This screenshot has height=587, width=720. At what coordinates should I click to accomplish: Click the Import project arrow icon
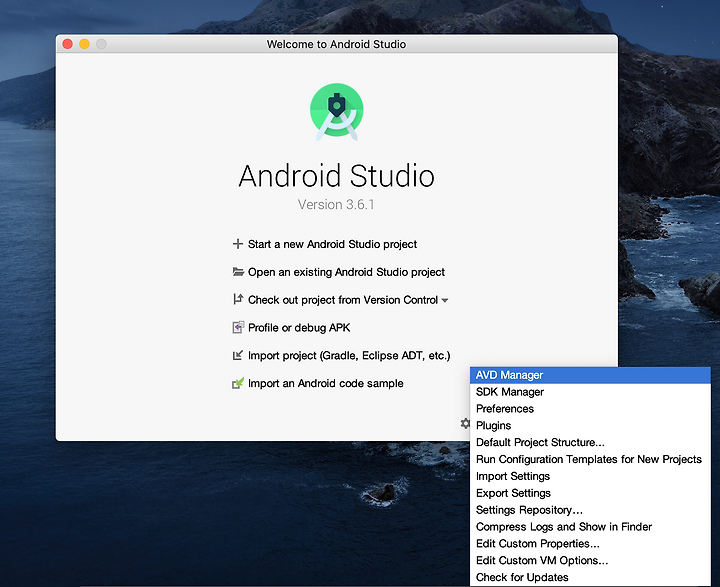pos(237,356)
